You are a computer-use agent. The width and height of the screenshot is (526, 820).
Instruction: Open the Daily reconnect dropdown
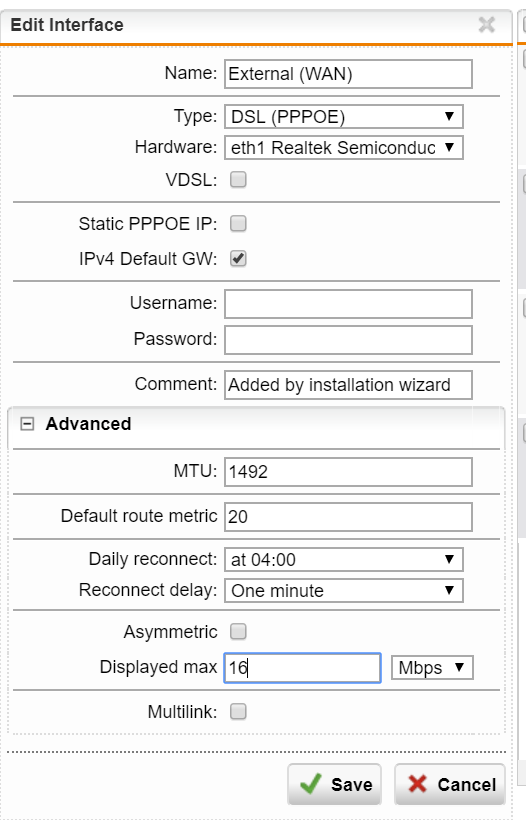[x=344, y=560]
